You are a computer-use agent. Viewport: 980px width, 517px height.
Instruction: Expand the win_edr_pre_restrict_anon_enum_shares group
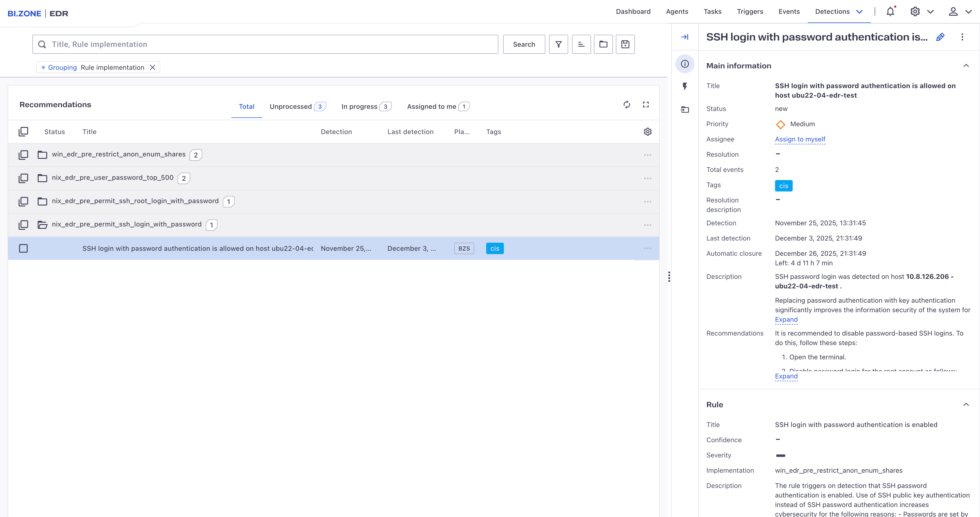click(x=42, y=155)
